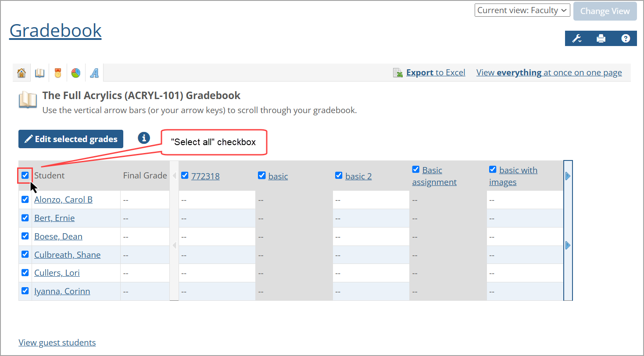644x356 pixels.
Task: Open the medal ribbon icon tab
Action: [x=58, y=73]
